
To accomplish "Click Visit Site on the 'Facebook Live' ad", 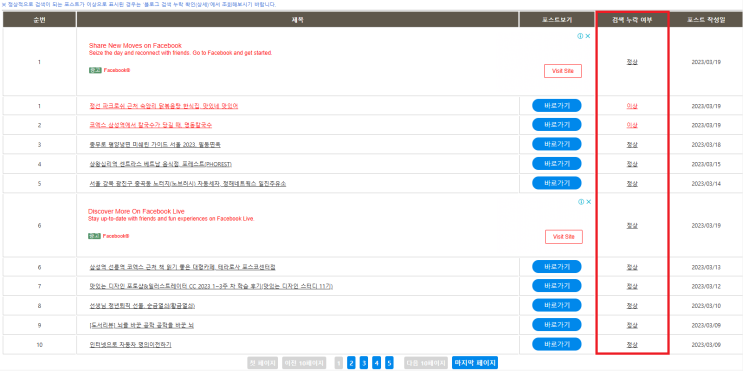I will pos(564,236).
